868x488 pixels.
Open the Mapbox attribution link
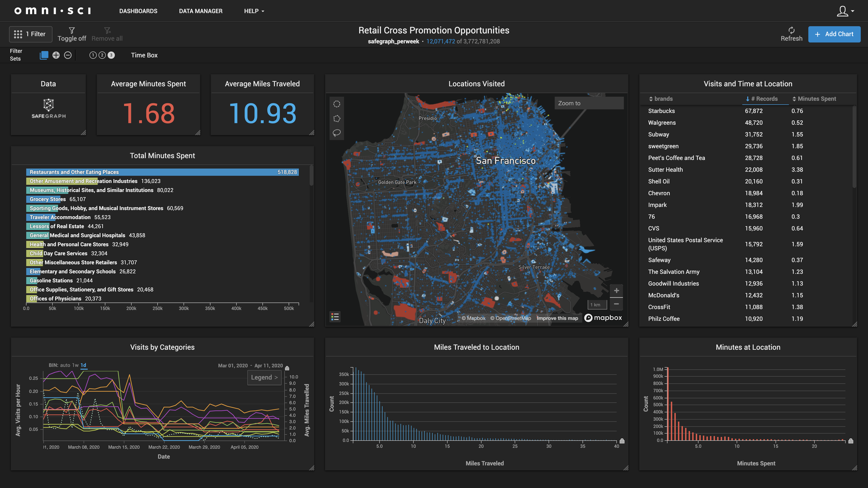coord(473,318)
